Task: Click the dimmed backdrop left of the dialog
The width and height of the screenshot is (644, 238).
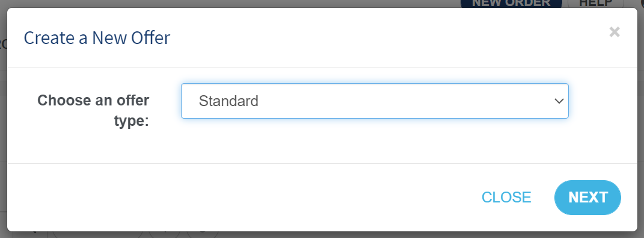Action: tap(3, 124)
